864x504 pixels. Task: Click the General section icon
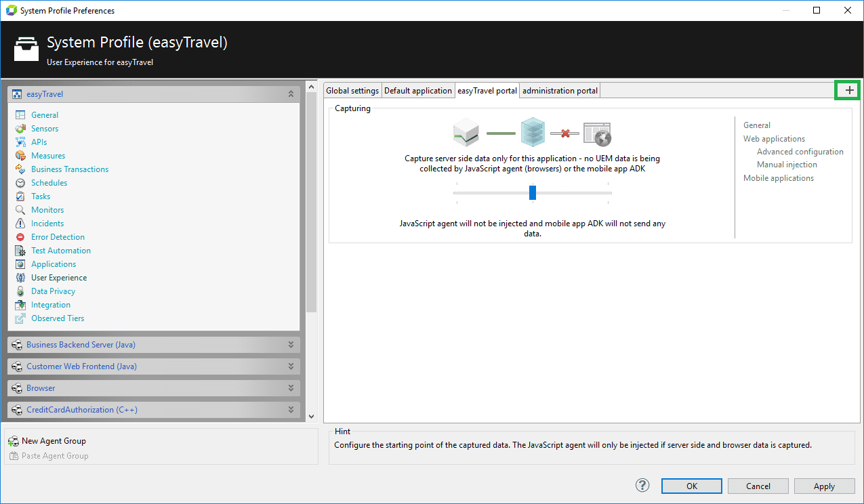(x=20, y=115)
